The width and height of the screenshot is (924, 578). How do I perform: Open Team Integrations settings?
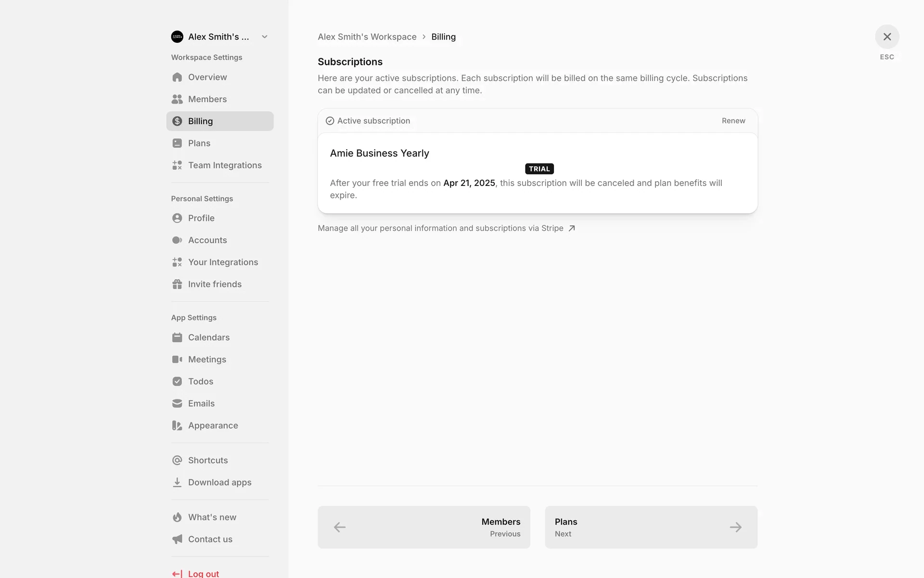coord(220,165)
